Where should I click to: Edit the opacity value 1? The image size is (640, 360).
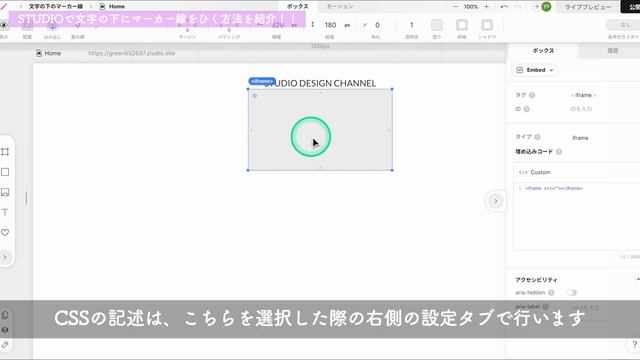pyautogui.click(x=411, y=25)
